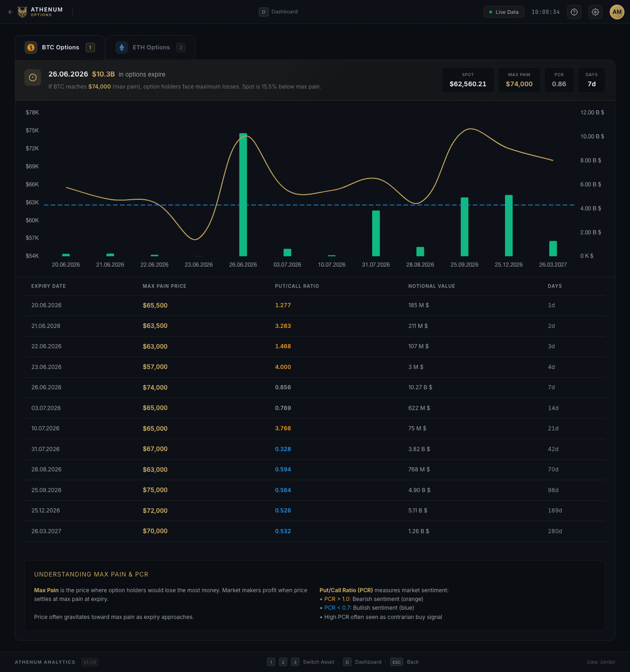Viewport: 630px width, 672px height.
Task: Click the Ethereum diamond icon
Action: 122,48
